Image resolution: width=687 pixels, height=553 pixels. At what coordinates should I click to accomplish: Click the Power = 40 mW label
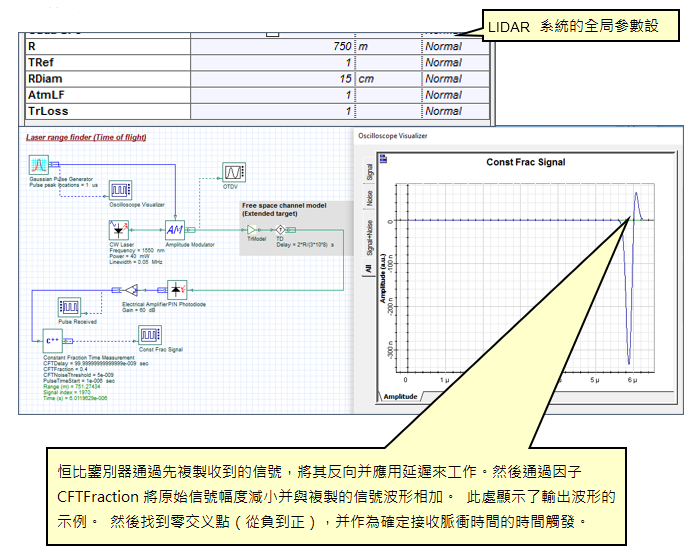tap(130, 256)
